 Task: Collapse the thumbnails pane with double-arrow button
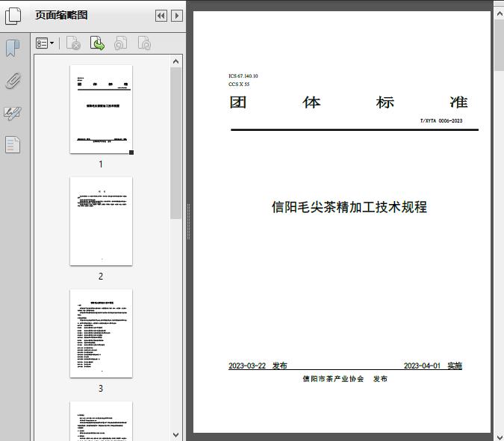point(161,16)
